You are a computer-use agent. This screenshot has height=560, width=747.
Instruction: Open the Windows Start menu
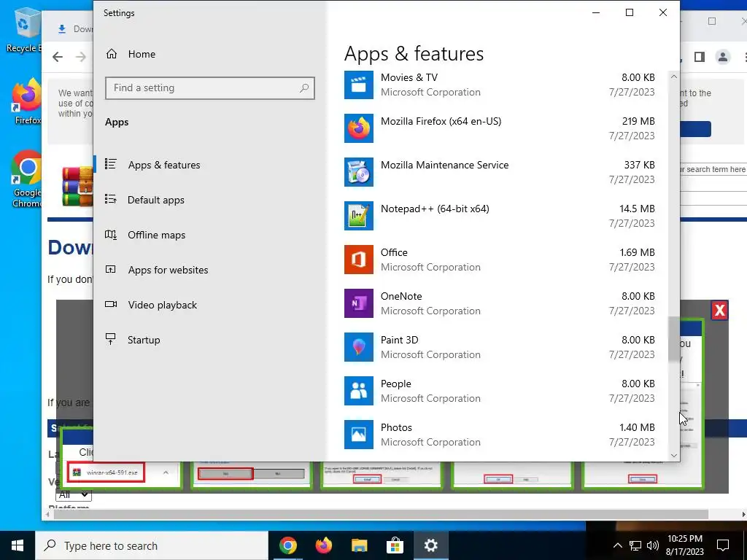click(x=18, y=545)
